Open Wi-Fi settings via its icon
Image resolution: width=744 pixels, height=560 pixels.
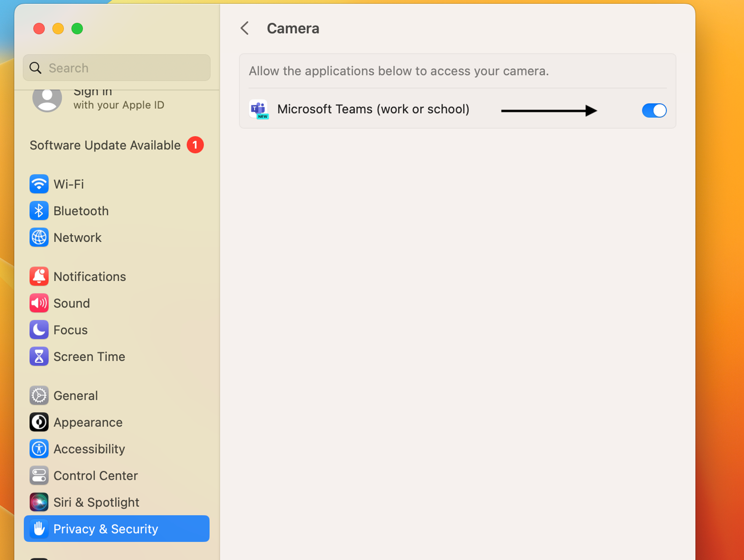point(39,184)
